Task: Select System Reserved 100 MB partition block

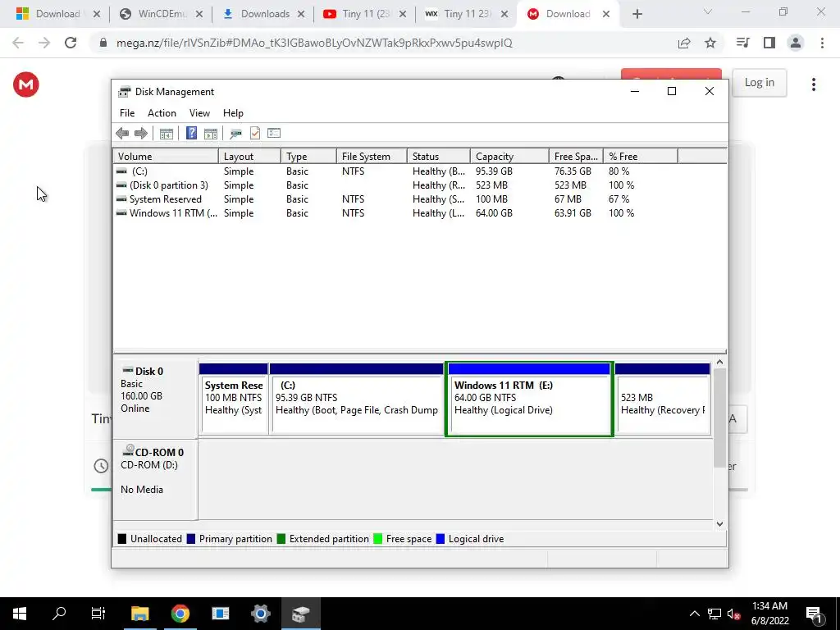Action: click(234, 399)
